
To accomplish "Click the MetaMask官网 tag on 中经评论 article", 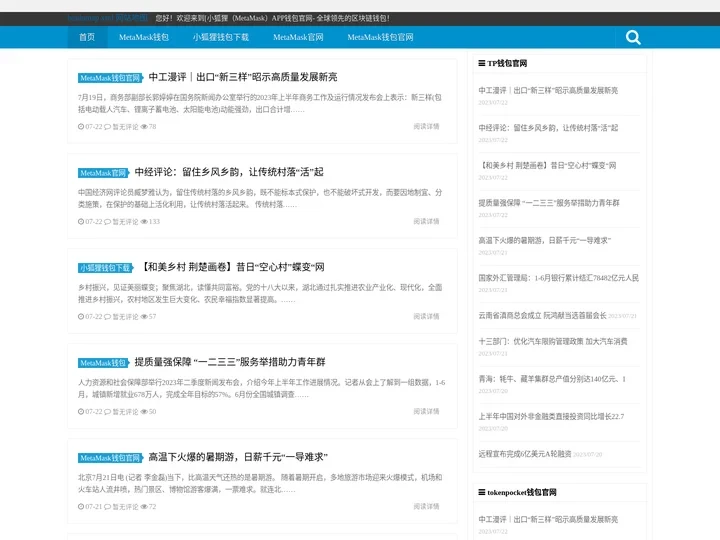I will click(103, 173).
